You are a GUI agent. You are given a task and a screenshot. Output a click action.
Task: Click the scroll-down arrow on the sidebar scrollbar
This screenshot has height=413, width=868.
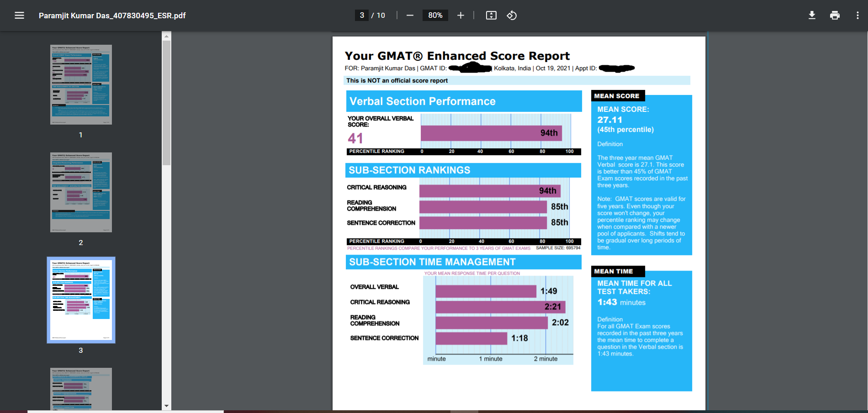click(167, 405)
